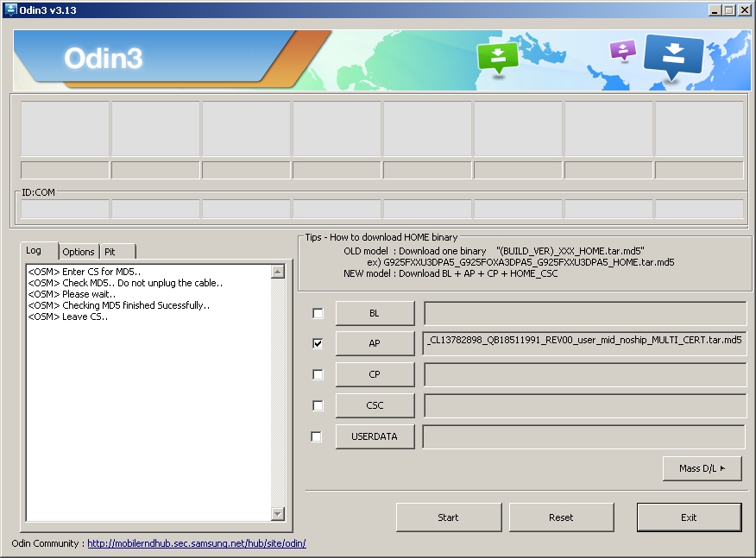Switch to the Options tab
756x558 pixels.
pos(79,252)
